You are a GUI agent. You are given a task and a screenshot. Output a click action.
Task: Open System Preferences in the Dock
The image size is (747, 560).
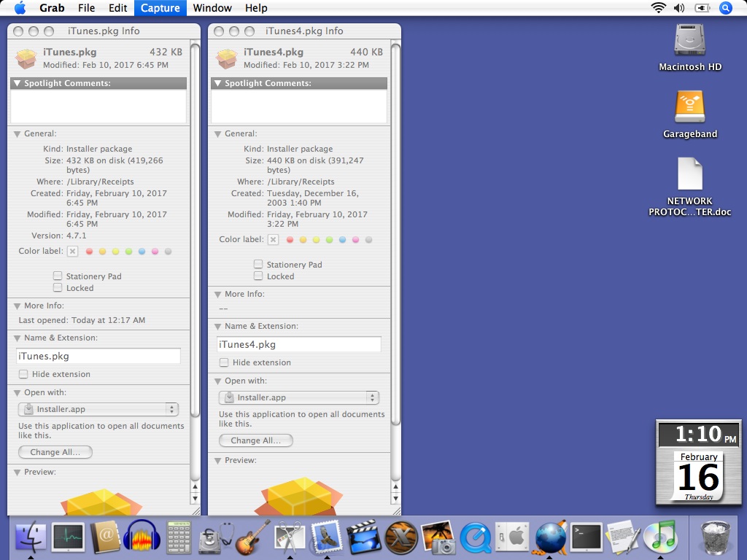coord(512,537)
